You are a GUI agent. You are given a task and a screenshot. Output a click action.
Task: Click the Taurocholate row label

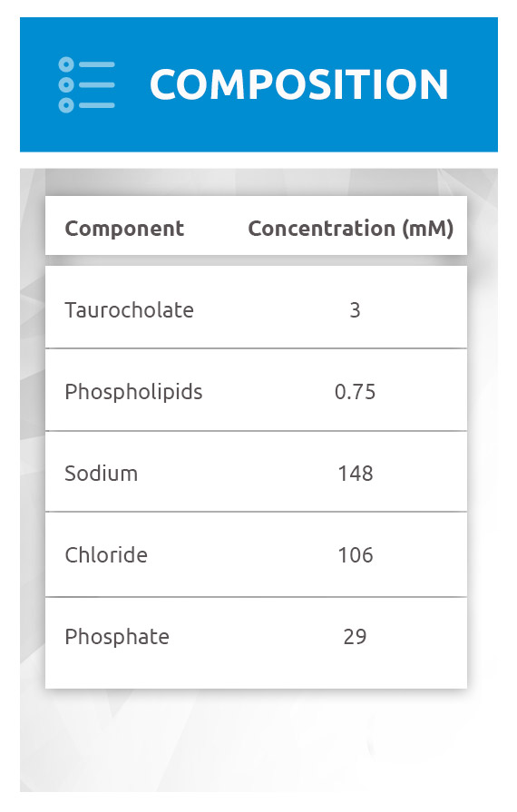pos(130,310)
